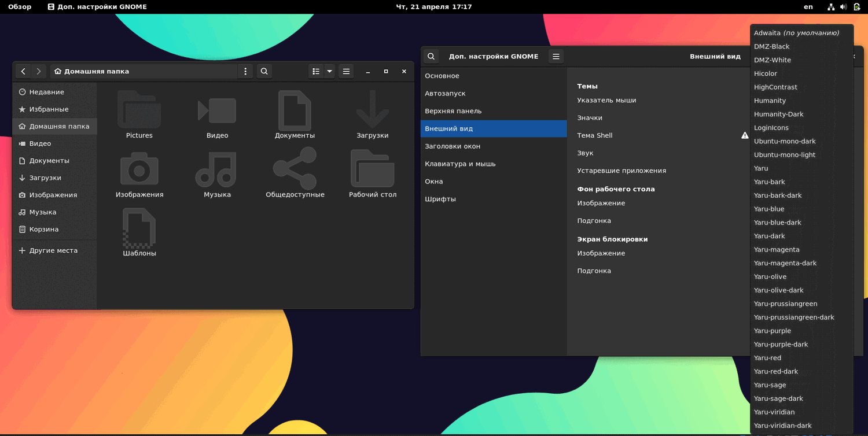Select the Внешний вид section in Tweaks
Viewport: 868px width, 436px height.
tap(494, 128)
